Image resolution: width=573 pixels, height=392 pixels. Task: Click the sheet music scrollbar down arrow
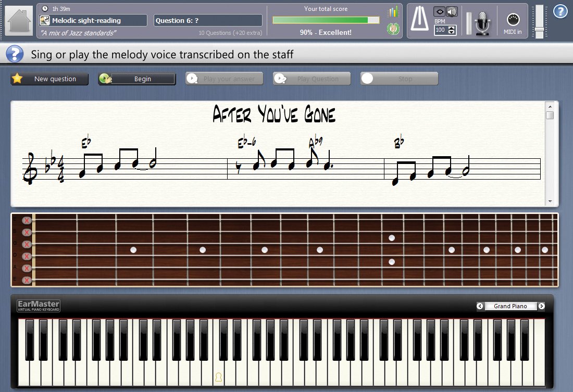tap(550, 201)
